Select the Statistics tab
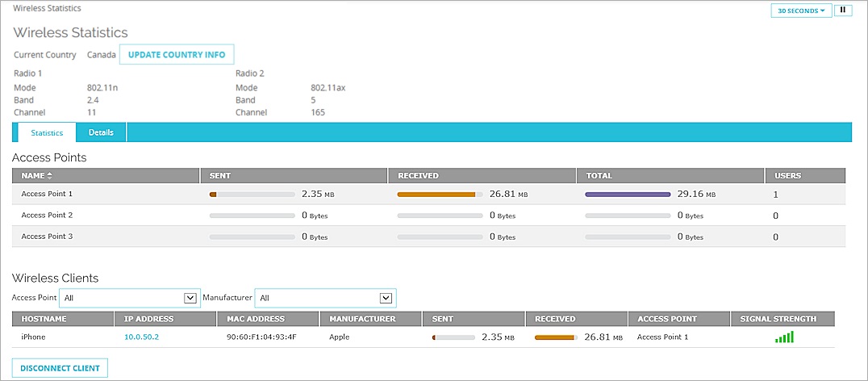The width and height of the screenshot is (868, 381). coord(47,132)
